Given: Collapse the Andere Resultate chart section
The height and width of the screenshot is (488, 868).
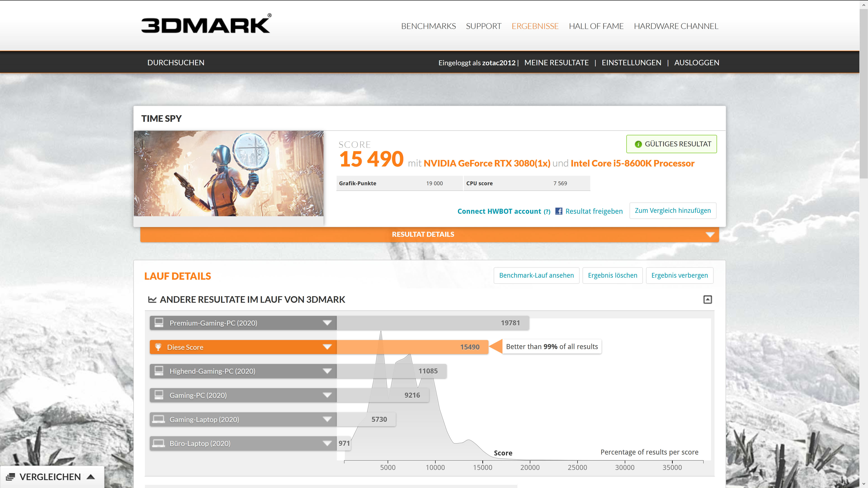Looking at the screenshot, I should tap(707, 299).
